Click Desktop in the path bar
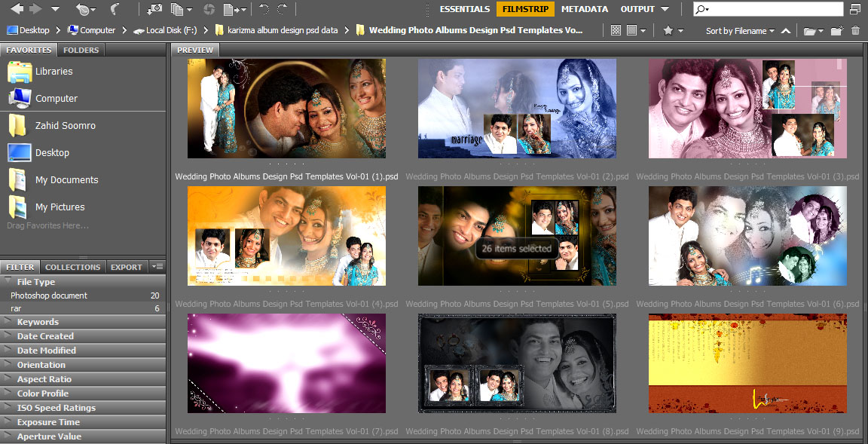The image size is (868, 444). pos(28,30)
